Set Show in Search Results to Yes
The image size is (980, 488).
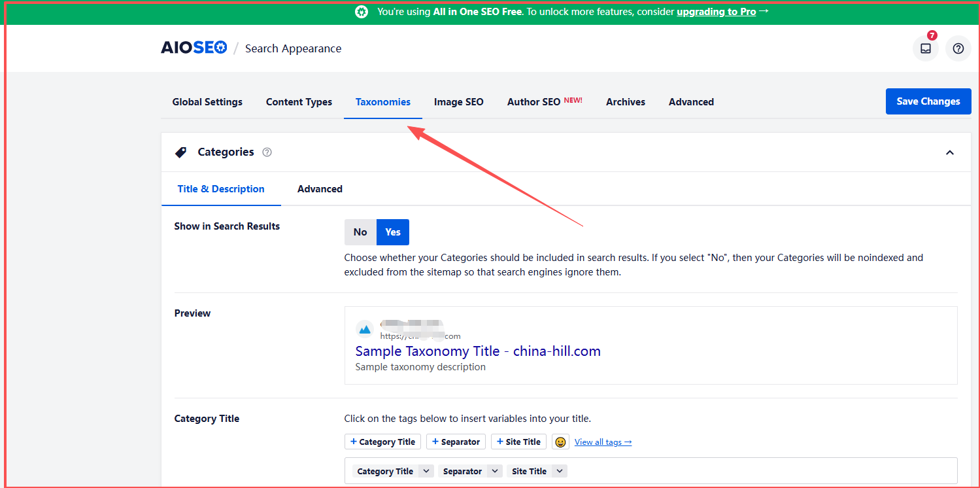[x=393, y=232]
